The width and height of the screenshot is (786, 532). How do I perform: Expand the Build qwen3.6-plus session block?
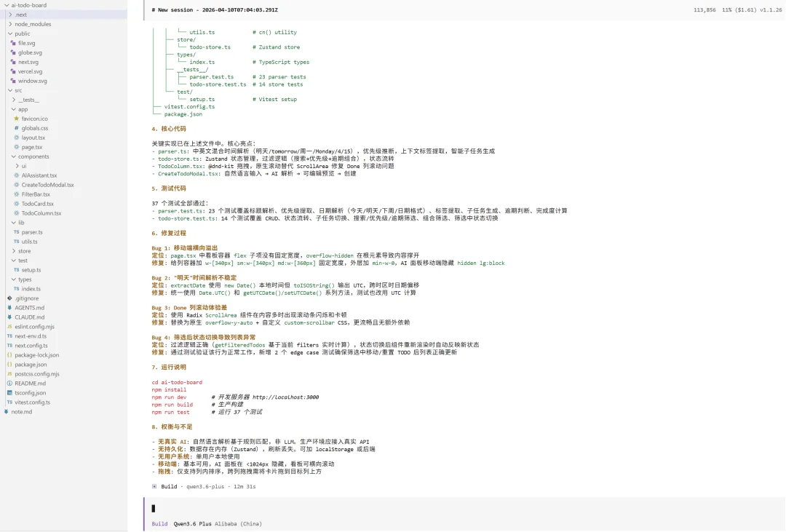pyautogui.click(x=154, y=486)
